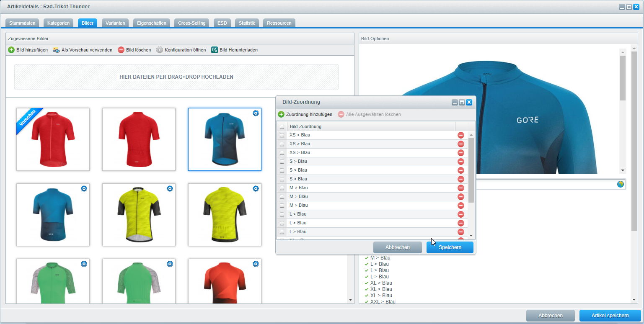Click the scroll-down arrow of the Bild-Zuordnung list

471,236
